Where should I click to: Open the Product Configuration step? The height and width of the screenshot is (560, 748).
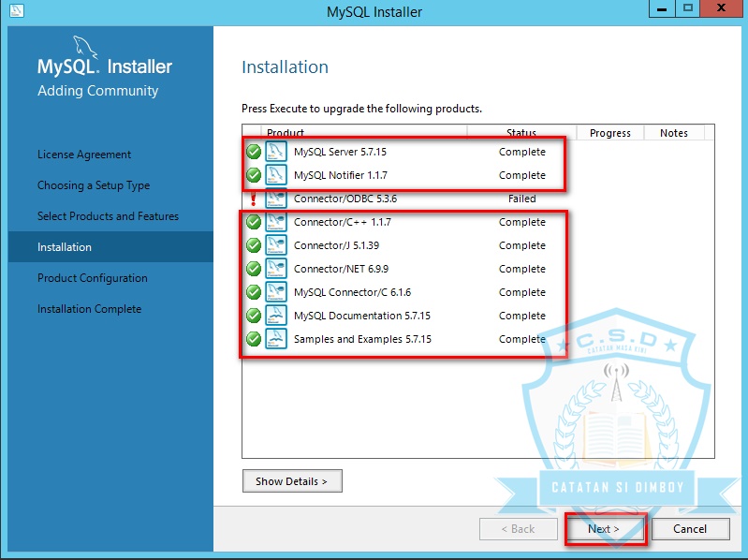(93, 277)
